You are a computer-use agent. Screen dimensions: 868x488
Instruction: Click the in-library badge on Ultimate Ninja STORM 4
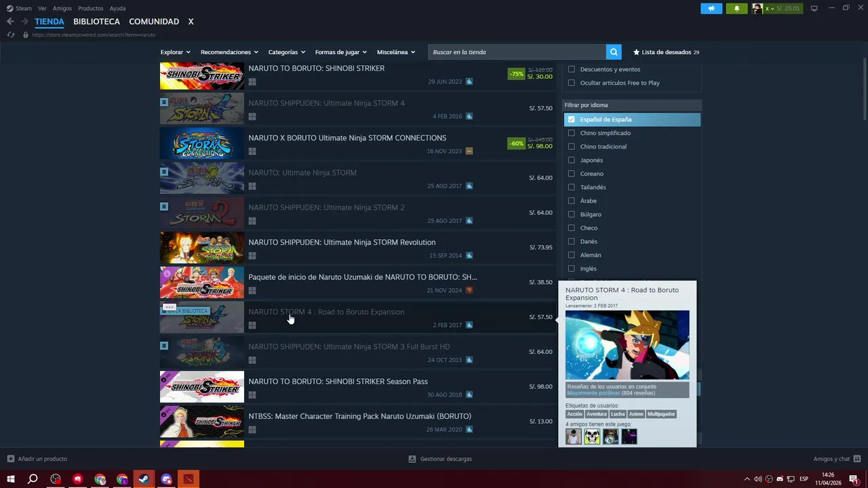point(164,102)
